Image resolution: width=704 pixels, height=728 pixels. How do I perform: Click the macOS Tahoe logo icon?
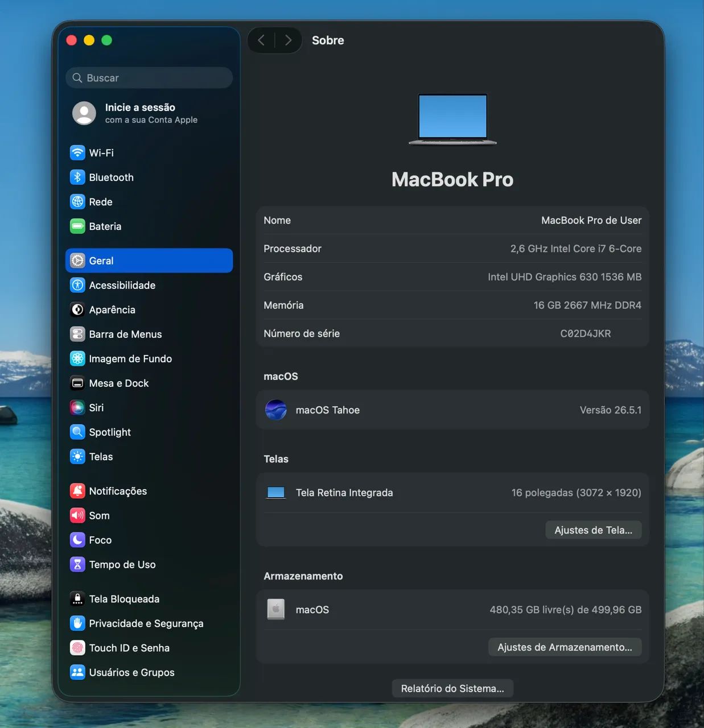coord(276,409)
